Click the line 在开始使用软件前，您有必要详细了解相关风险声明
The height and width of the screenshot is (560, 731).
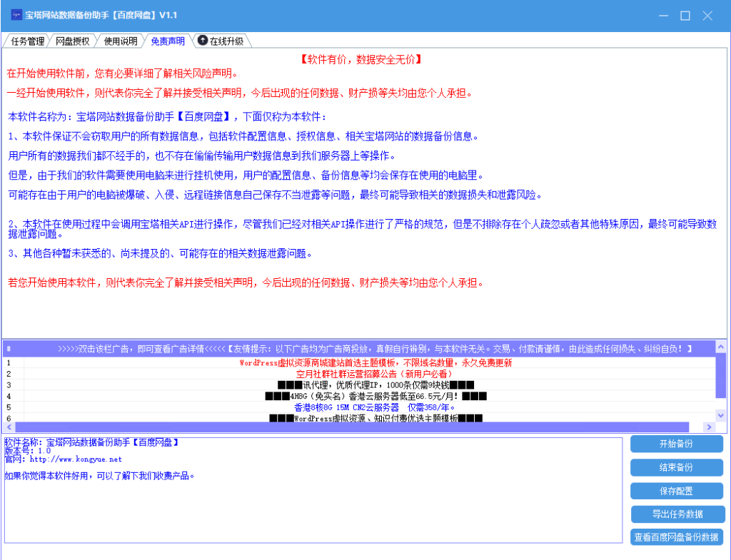pos(123,73)
